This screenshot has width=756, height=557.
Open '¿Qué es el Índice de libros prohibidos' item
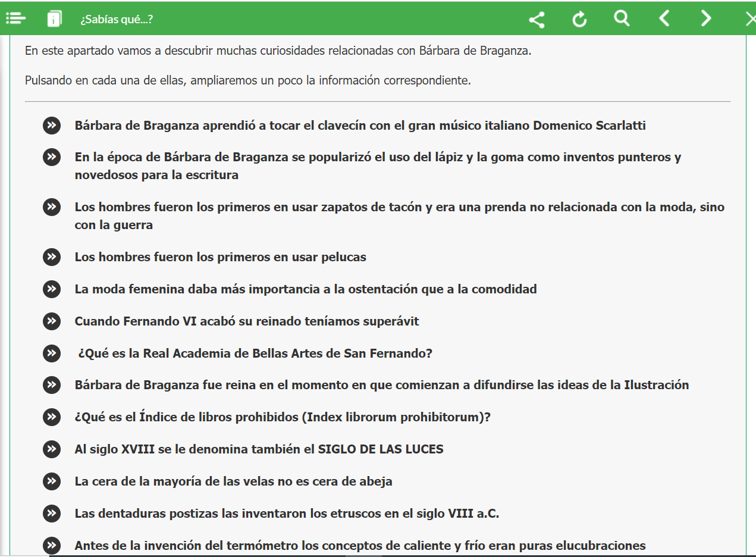(283, 417)
